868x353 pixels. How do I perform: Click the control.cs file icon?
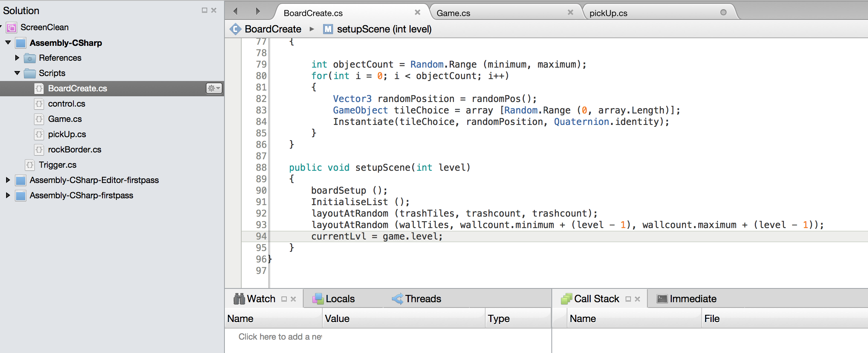[x=39, y=104]
